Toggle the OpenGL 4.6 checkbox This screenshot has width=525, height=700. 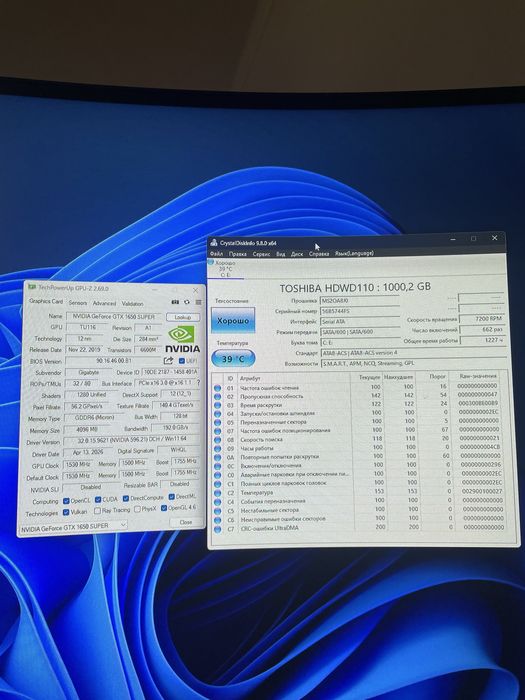pyautogui.click(x=164, y=508)
